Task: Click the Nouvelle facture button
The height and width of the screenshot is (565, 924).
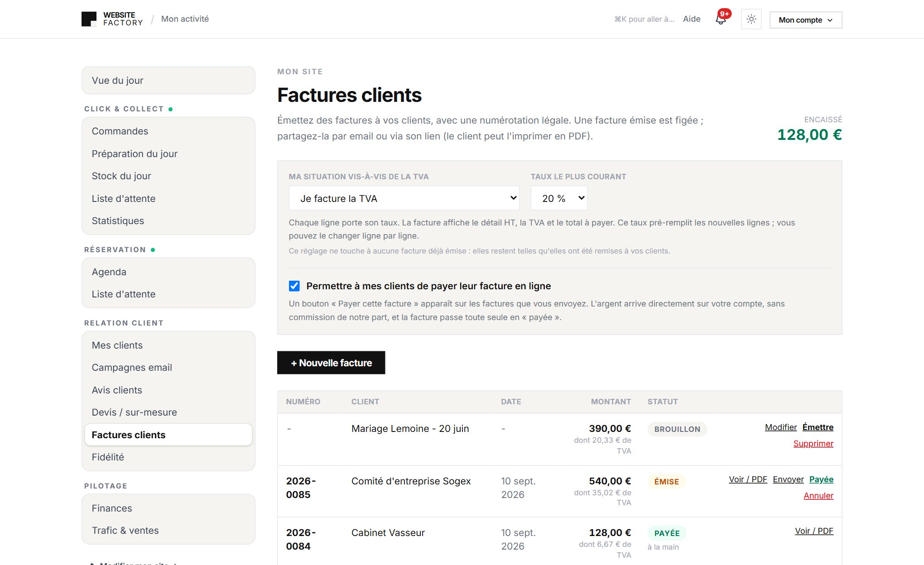Action: [331, 363]
